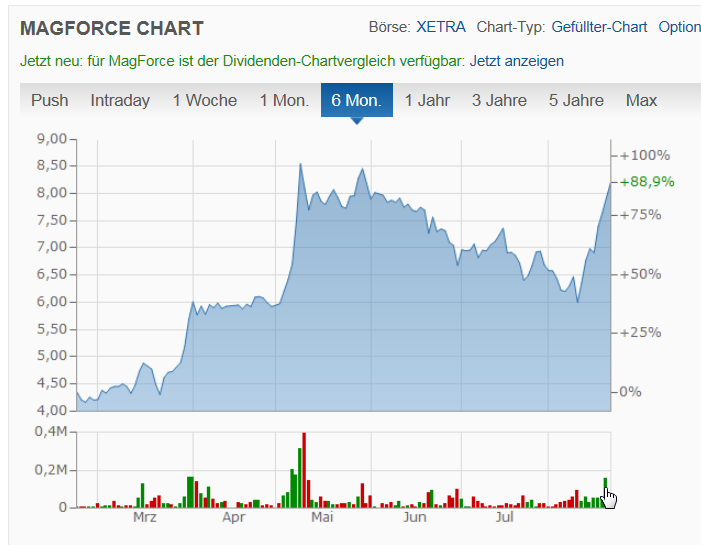Click the +88,9% performance label

(x=647, y=182)
